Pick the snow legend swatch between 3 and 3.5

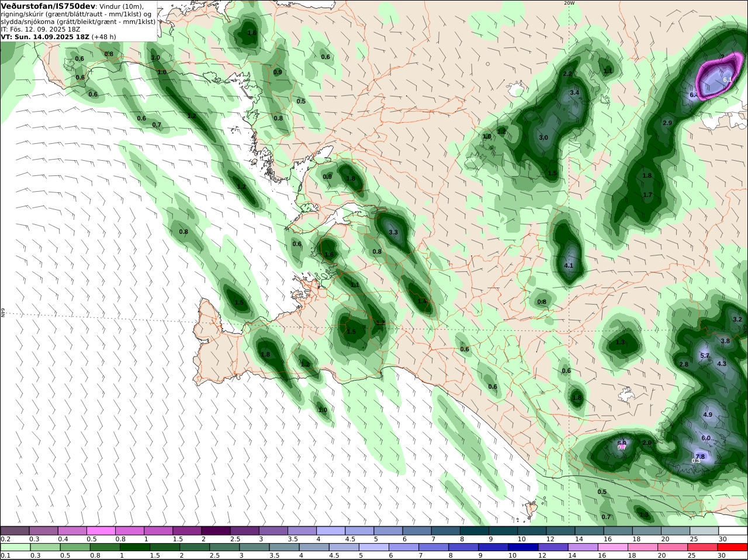pyautogui.click(x=273, y=531)
